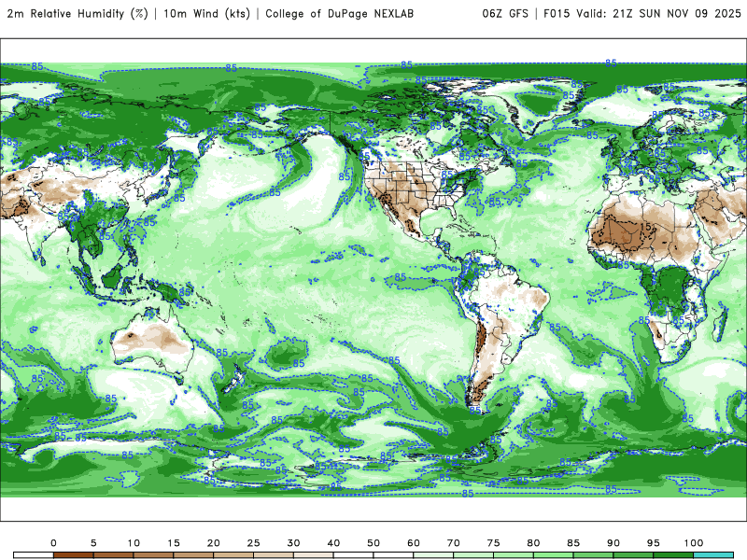
Task: Click the "80" colorbar label
Action: point(533,543)
